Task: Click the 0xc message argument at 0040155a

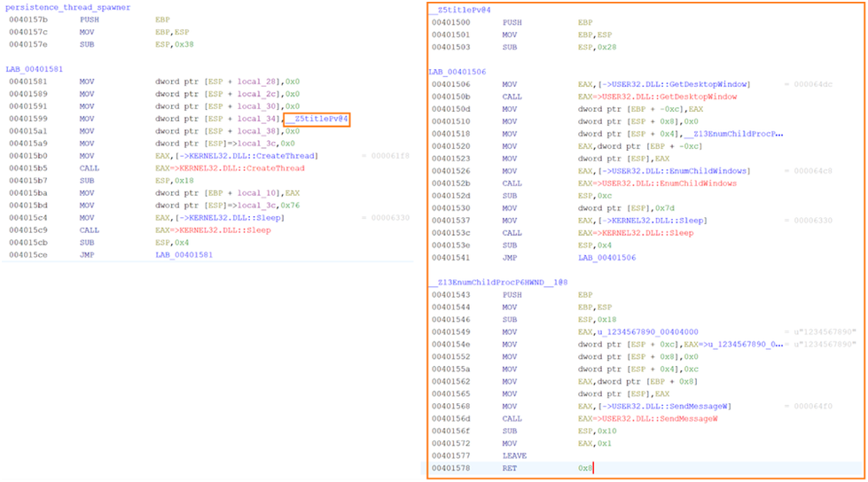Action: point(692,369)
